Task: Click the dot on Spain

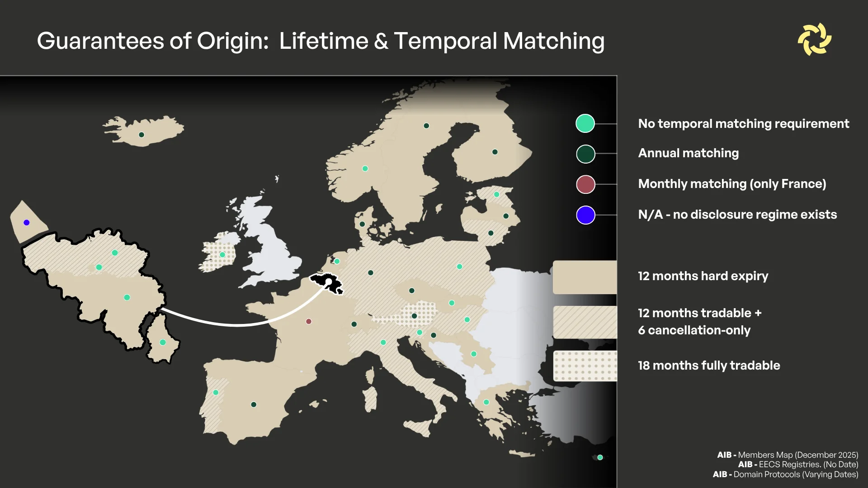Action: (x=254, y=405)
